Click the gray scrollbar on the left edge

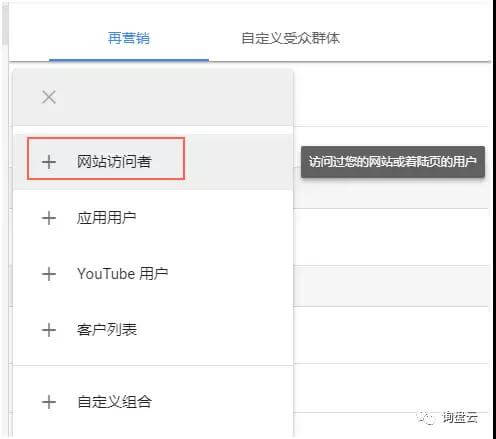[4, 25]
